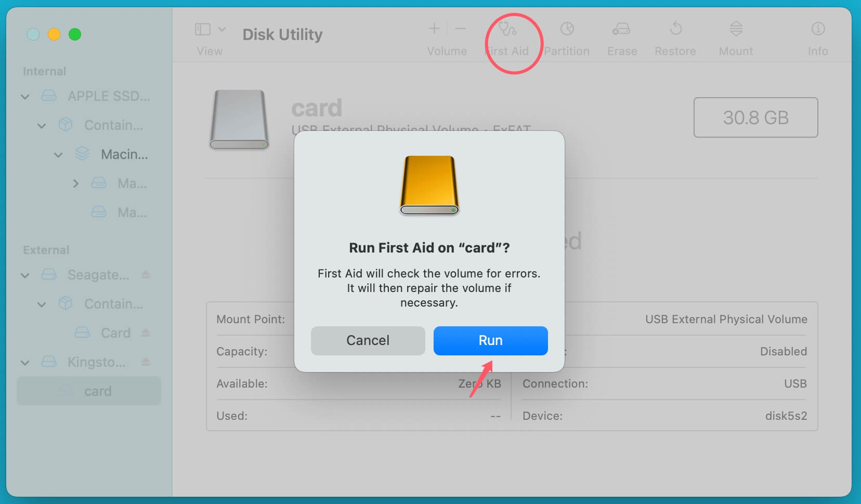Screen dimensions: 861x504
Task: Click the Restore icon
Action: [x=675, y=30]
